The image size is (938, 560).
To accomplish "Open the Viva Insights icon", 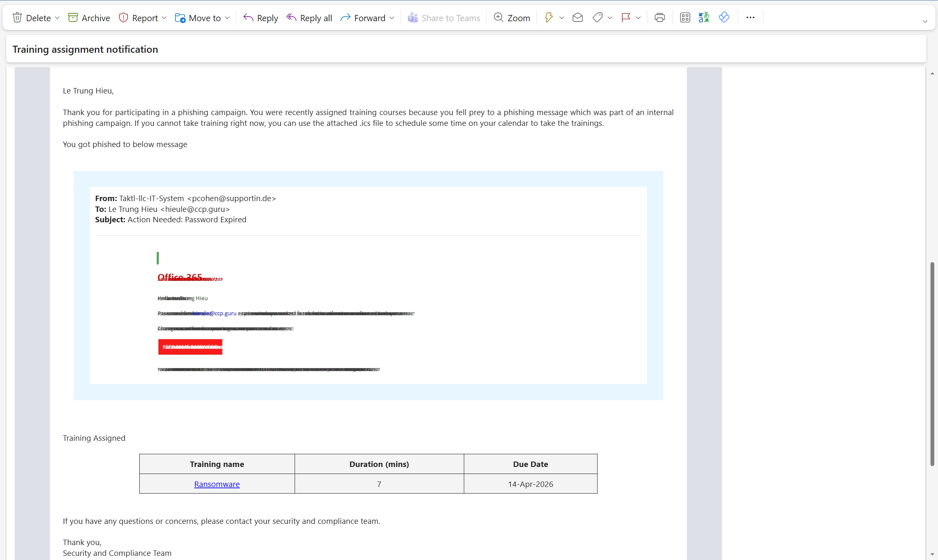I will click(x=724, y=17).
